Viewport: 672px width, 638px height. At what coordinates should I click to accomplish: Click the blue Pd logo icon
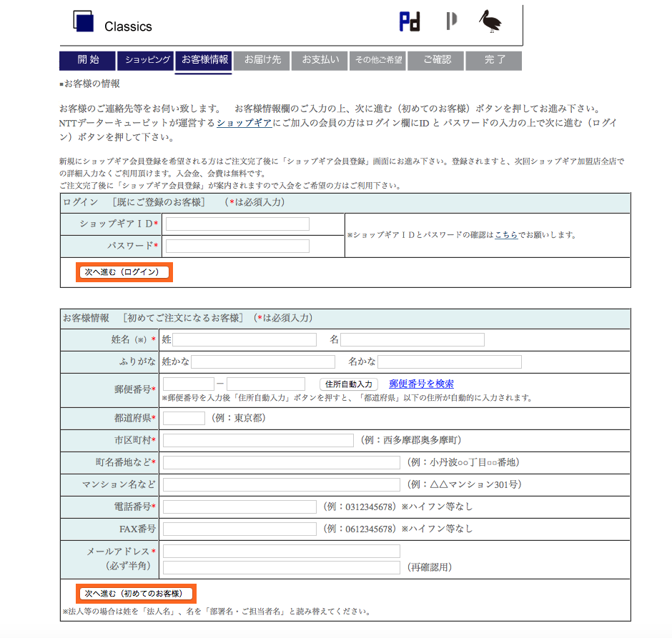[x=409, y=21]
